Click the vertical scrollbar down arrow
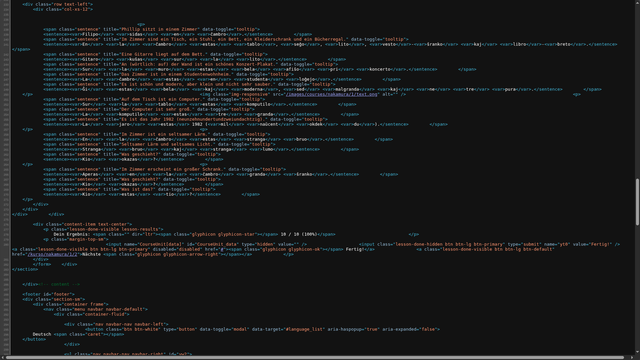The image size is (640, 360). pyautogui.click(x=637, y=352)
